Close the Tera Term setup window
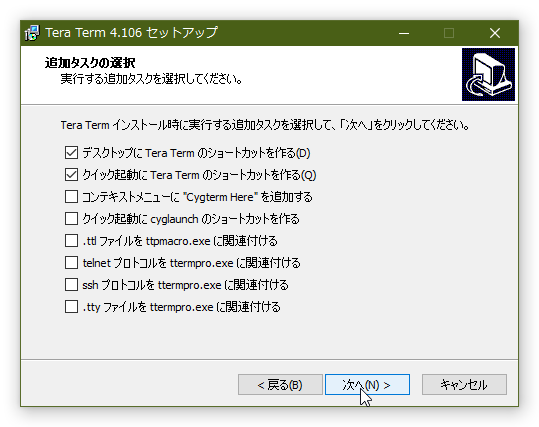Viewport: 539px width, 427px height. point(495,33)
